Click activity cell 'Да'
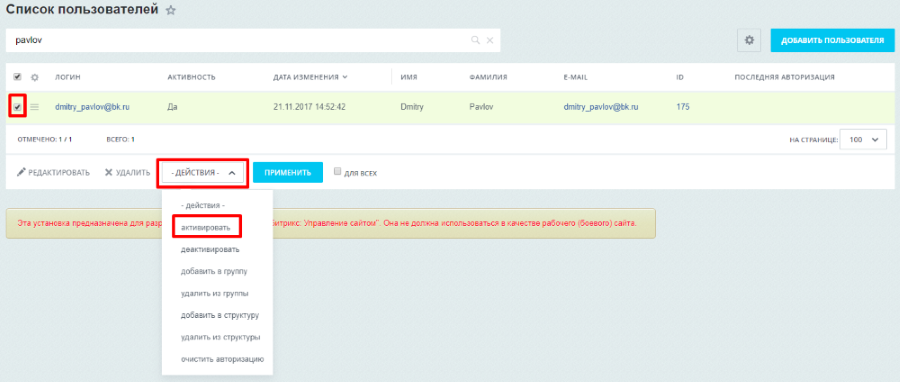The width and height of the screenshot is (900, 382). tap(172, 107)
